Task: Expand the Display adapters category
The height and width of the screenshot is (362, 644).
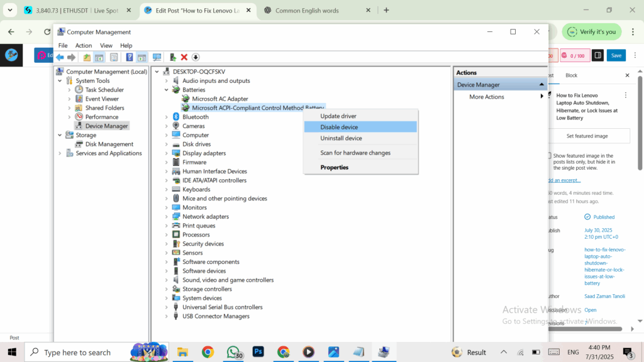Action: 166,153
